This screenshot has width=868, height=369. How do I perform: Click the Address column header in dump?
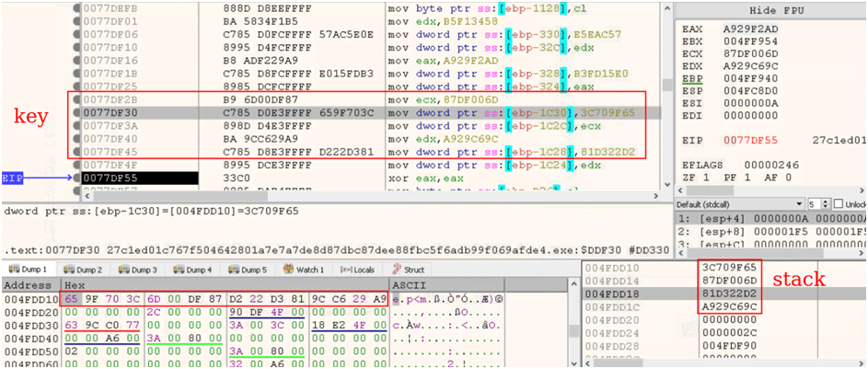click(30, 285)
